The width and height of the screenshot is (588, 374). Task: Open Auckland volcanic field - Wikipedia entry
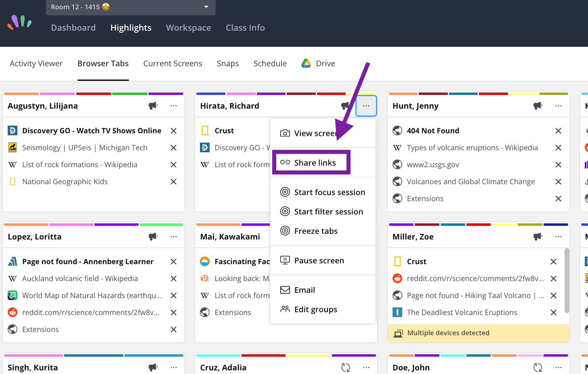[80, 279]
